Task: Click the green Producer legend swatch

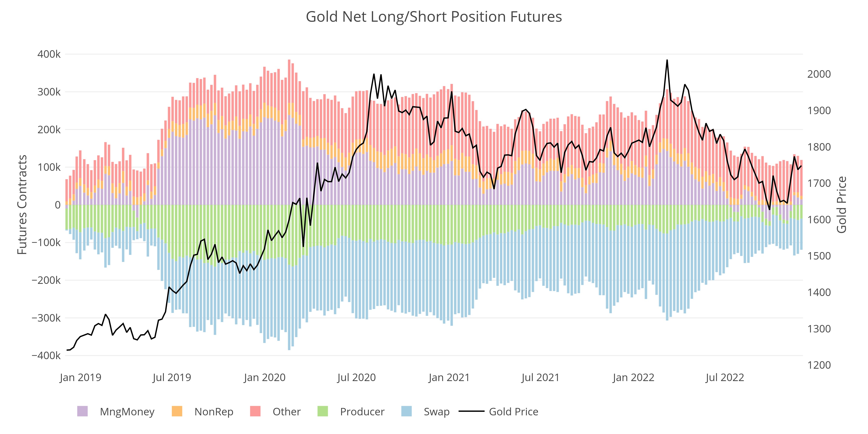Action: tap(322, 411)
